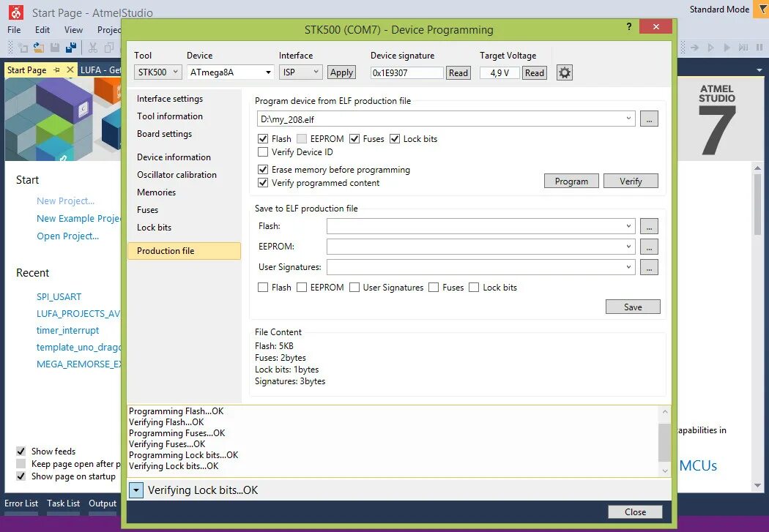Image resolution: width=769 pixels, height=532 pixels.
Task: Click the Apply button
Action: pyautogui.click(x=341, y=72)
